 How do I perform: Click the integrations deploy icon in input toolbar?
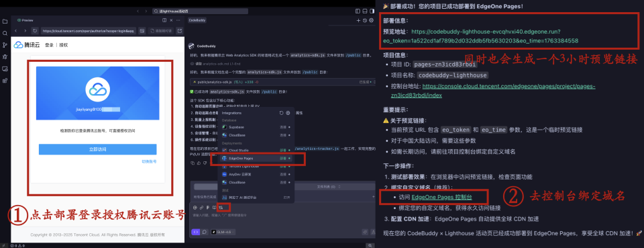pos(221,207)
